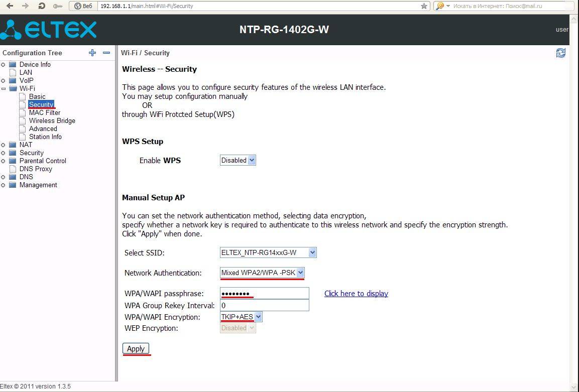Expand the VoIP tree node
The width and height of the screenshot is (579, 392).
click(3, 80)
